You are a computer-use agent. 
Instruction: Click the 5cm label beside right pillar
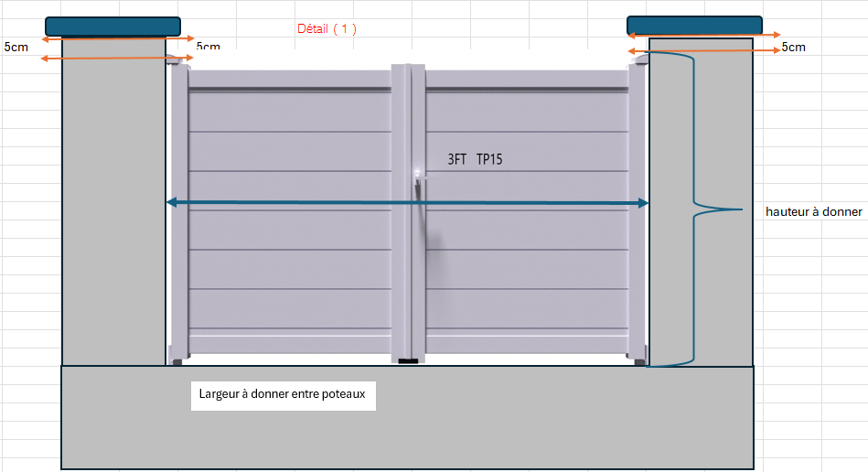pyautogui.click(x=793, y=47)
